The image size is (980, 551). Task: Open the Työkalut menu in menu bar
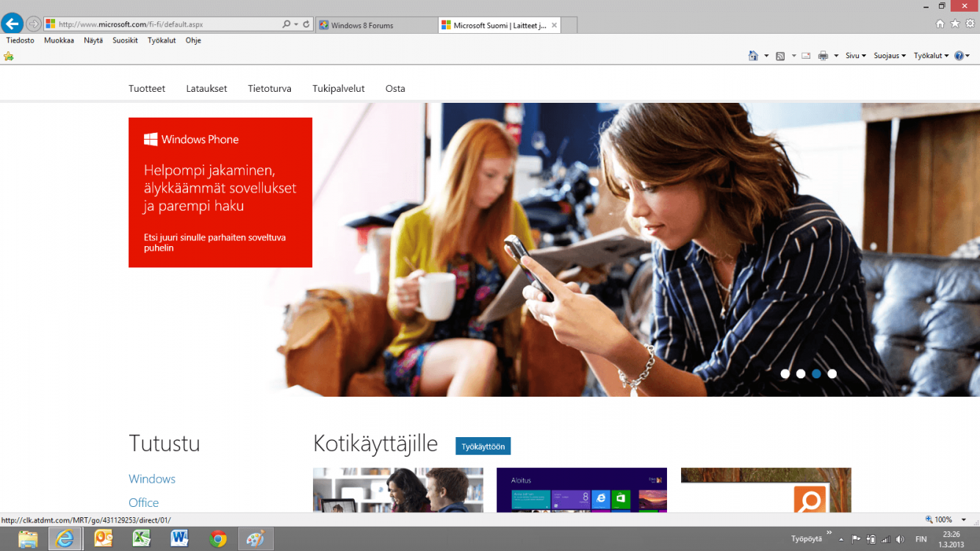pos(162,40)
